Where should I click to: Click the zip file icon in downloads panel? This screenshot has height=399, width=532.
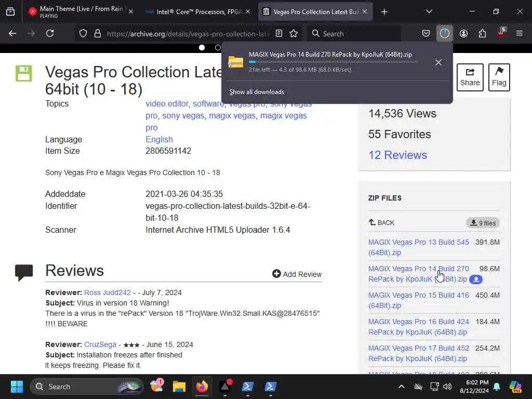point(236,62)
